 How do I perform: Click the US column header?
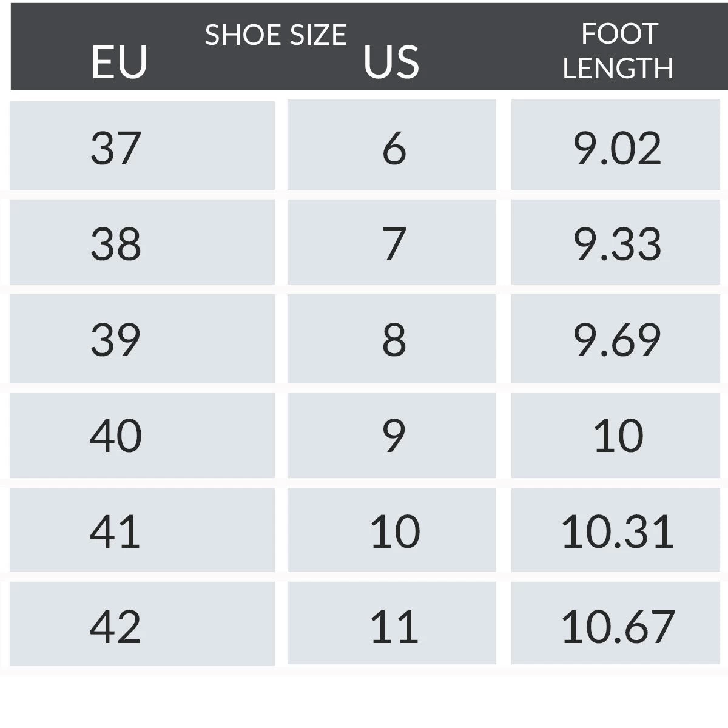click(x=391, y=62)
